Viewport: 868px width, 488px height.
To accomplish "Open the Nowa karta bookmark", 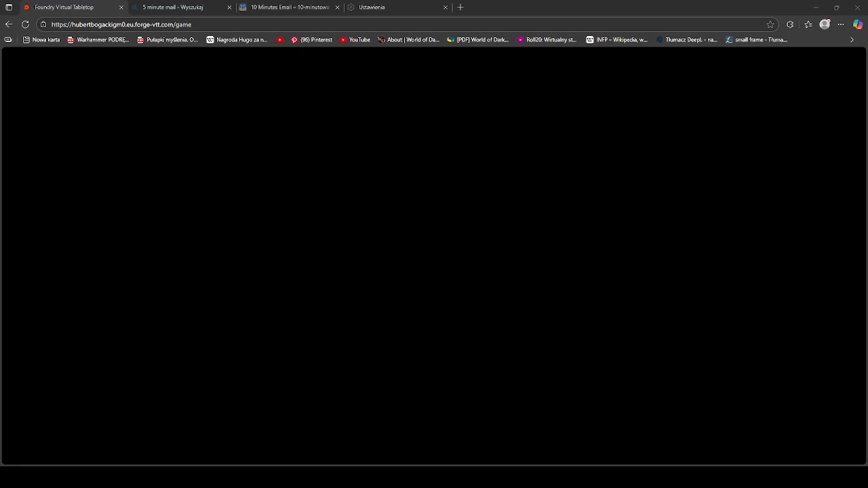I will point(41,40).
